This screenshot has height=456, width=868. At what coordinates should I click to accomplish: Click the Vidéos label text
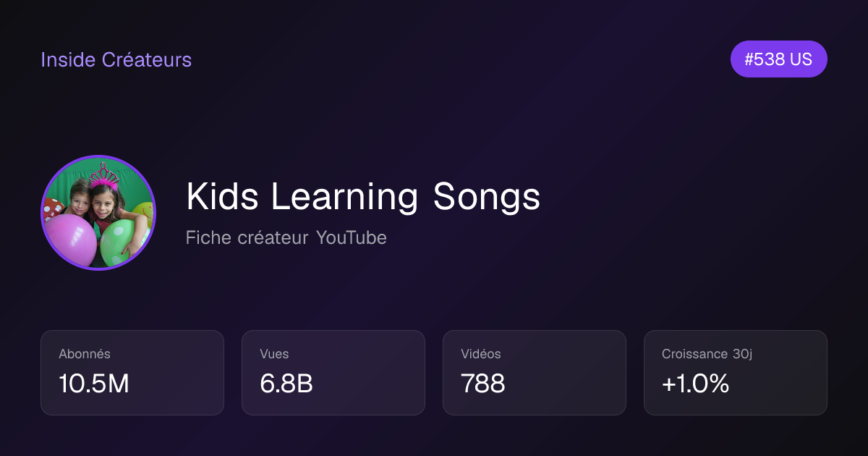481,354
